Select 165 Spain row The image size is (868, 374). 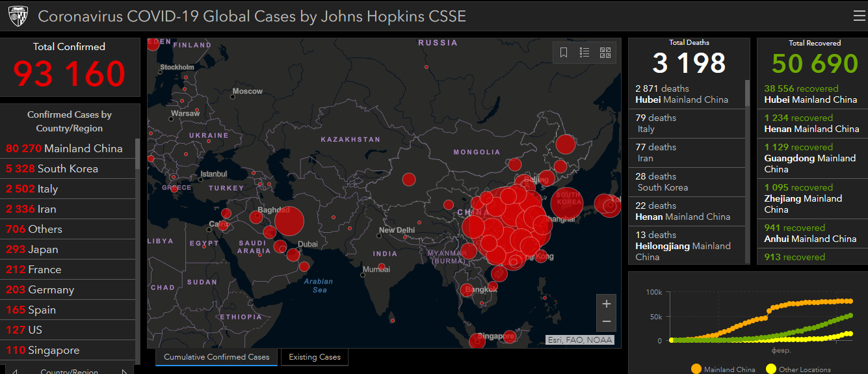pyautogui.click(x=68, y=310)
